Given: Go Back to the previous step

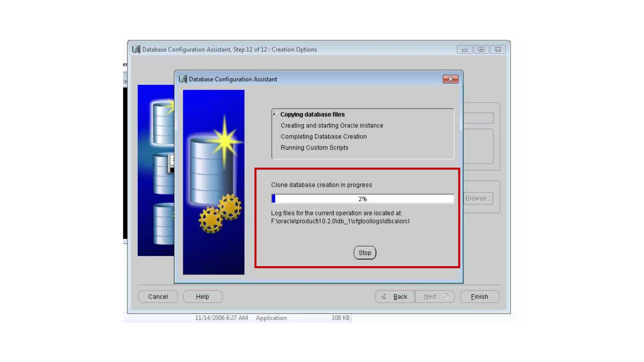Looking at the screenshot, I should (395, 297).
